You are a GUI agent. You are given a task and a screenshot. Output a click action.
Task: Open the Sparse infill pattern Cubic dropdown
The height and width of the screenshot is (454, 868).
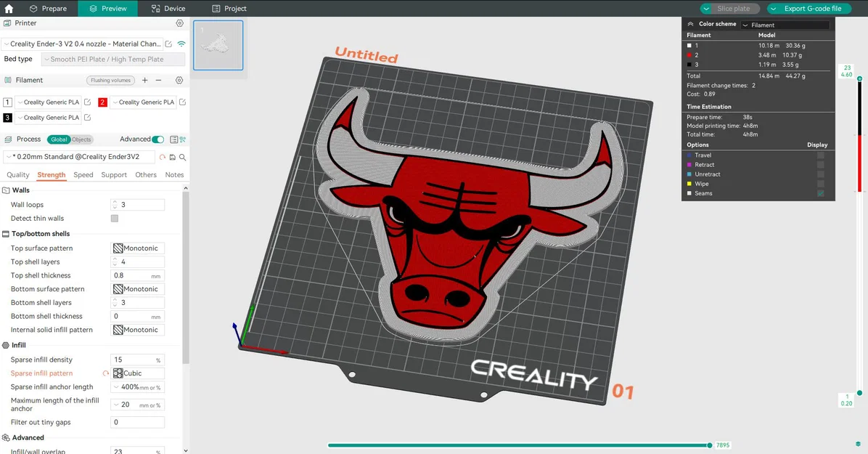pos(138,373)
